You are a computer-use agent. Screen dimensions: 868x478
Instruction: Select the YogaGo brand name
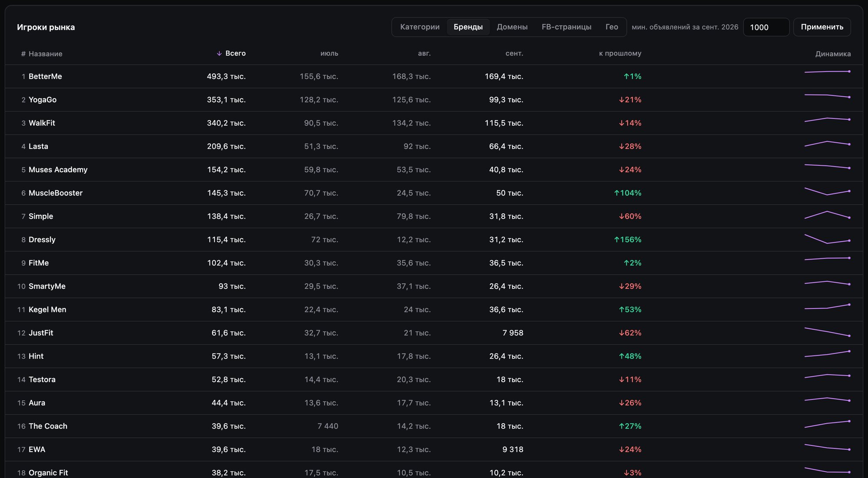43,100
